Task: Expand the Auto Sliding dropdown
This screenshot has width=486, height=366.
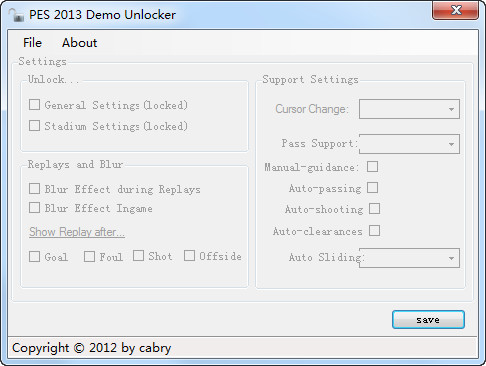Action: [409, 258]
